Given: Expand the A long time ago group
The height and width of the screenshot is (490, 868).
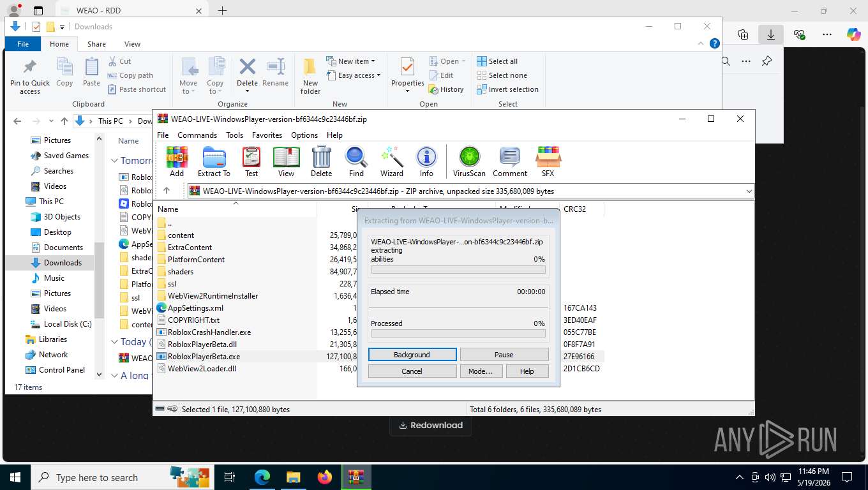Looking at the screenshot, I should 115,375.
